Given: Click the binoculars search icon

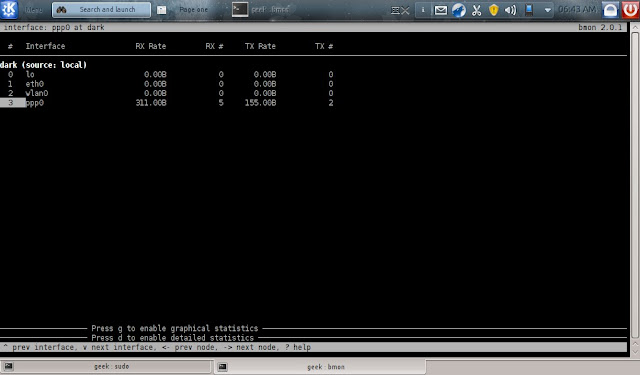Looking at the screenshot, I should 61,10.
